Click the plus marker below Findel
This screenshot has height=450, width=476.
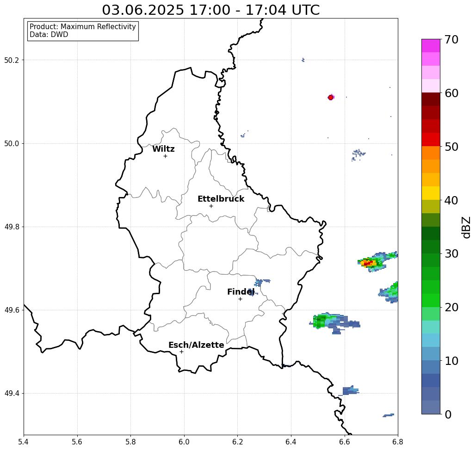pyautogui.click(x=240, y=299)
